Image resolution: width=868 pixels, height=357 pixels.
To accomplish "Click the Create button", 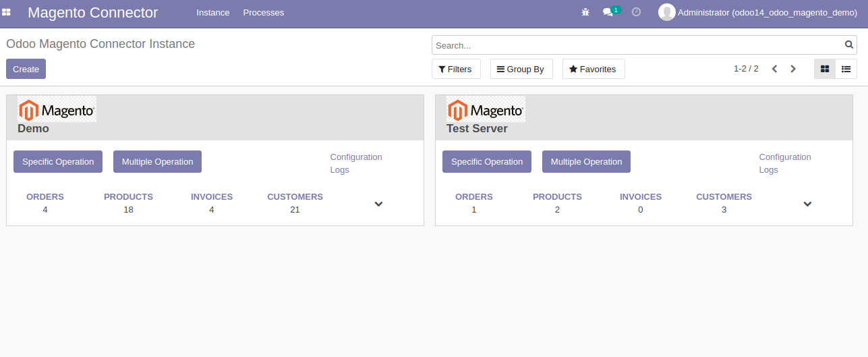I will [26, 69].
